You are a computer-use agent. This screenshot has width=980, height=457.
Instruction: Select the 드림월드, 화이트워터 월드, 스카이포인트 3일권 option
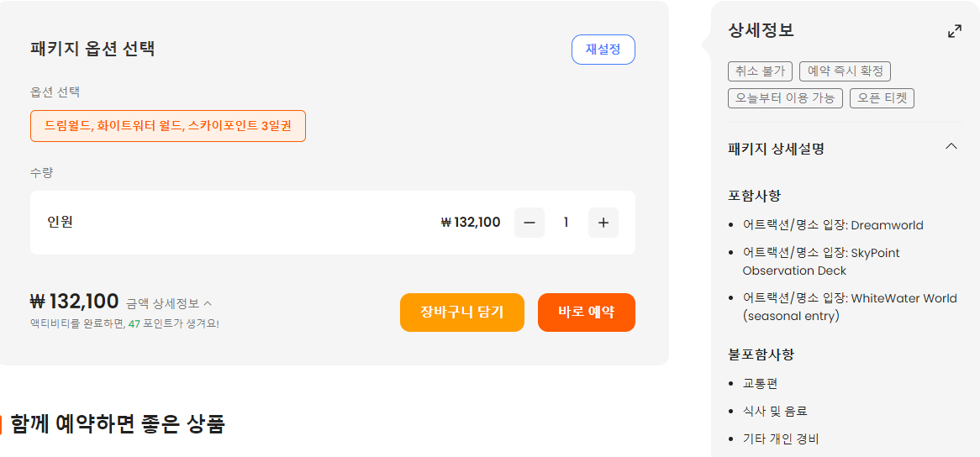(168, 126)
